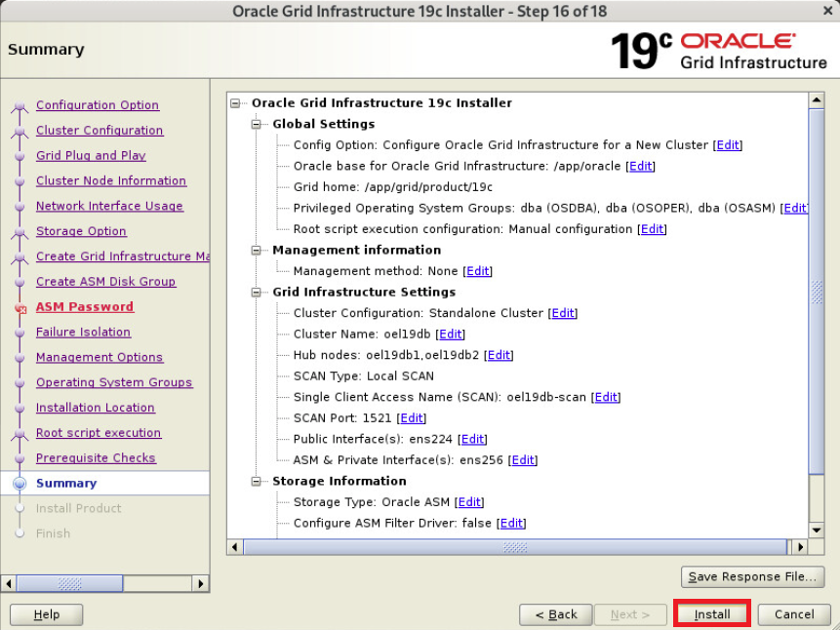
Task: Edit the Hub nodes list
Action: click(499, 355)
